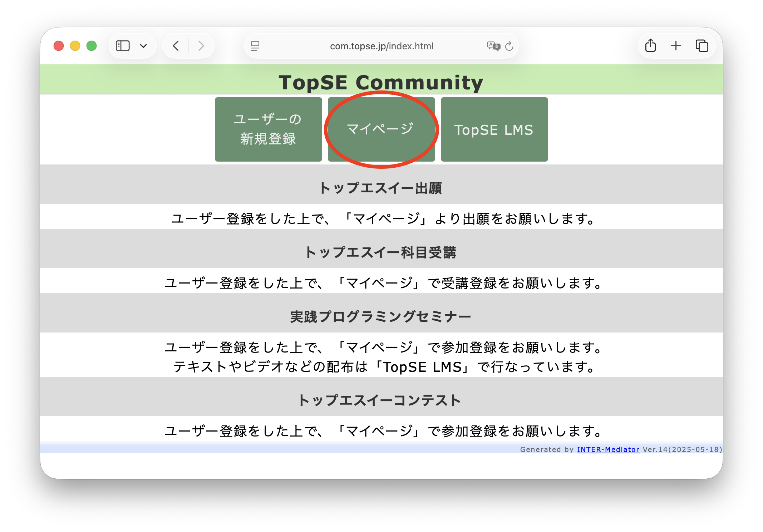Open the translate page icon

click(x=493, y=46)
